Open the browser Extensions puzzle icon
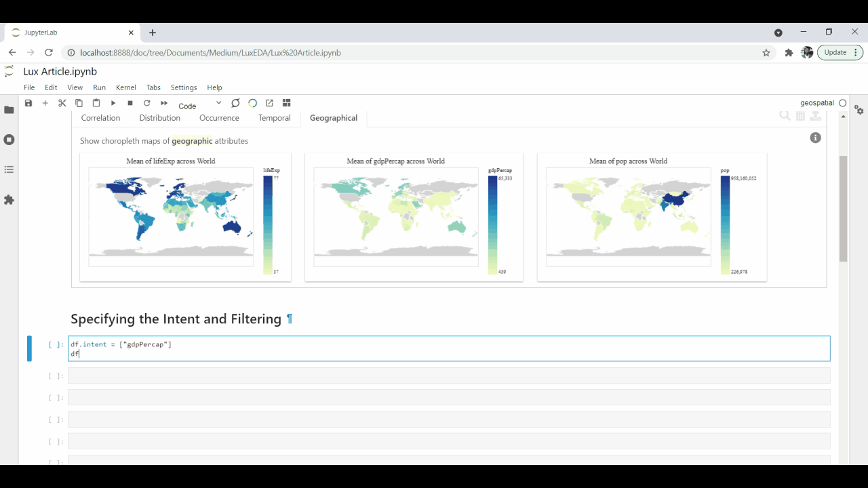The height and width of the screenshot is (488, 868). tap(789, 52)
